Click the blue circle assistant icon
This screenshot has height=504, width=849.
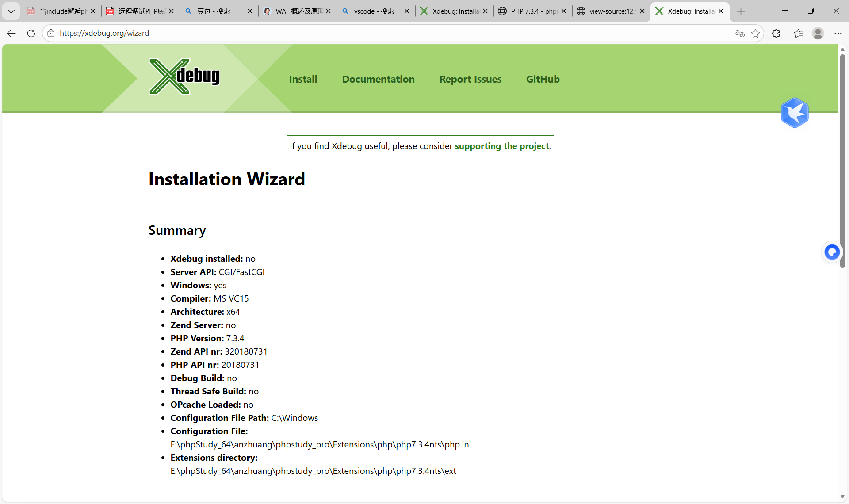[832, 252]
